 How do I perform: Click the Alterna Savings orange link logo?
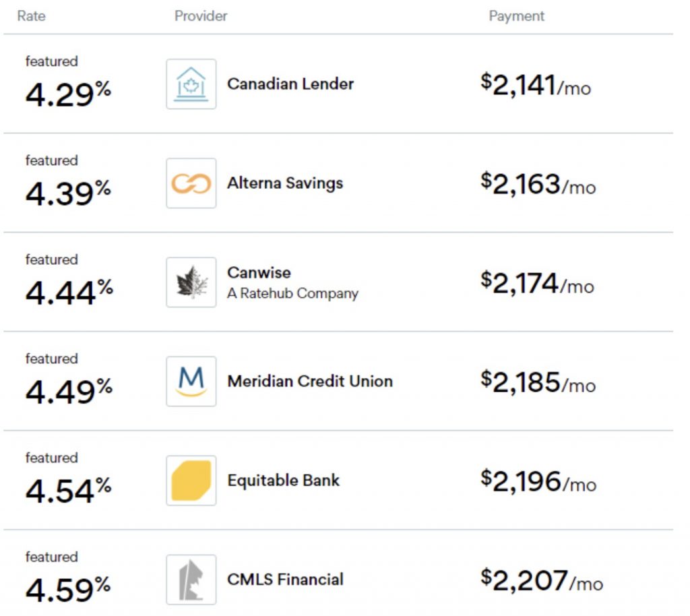[x=191, y=183]
